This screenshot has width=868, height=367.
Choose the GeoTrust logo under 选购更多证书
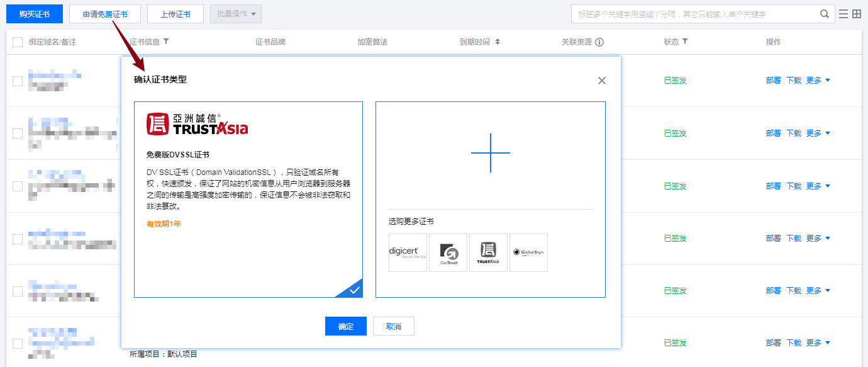pos(448,252)
